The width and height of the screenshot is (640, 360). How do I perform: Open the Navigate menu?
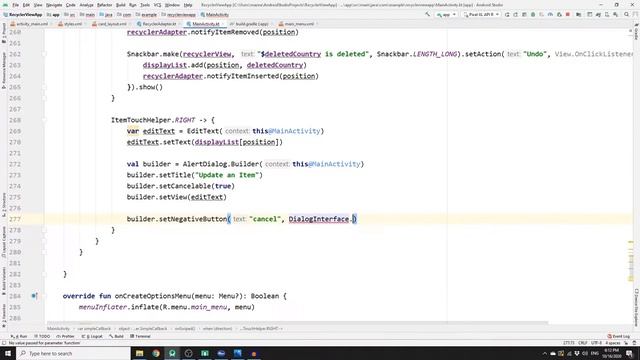[x=54, y=5]
